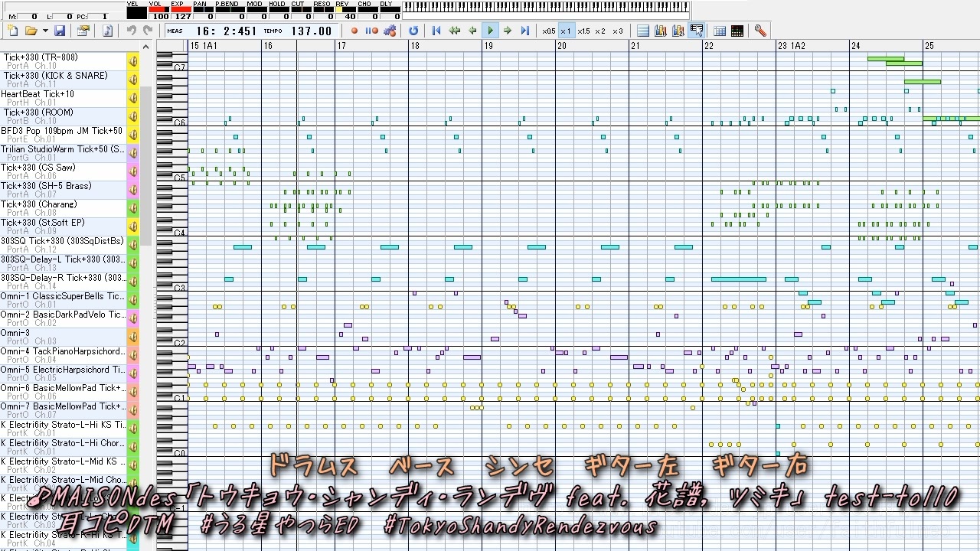Click the New file icon
This screenshot has width=980, height=551.
coord(12,31)
